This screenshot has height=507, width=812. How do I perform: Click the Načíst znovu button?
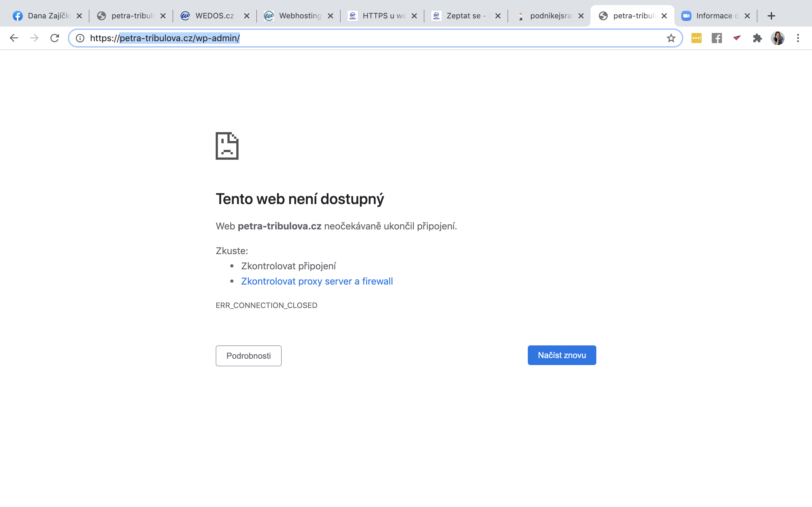[x=562, y=355]
